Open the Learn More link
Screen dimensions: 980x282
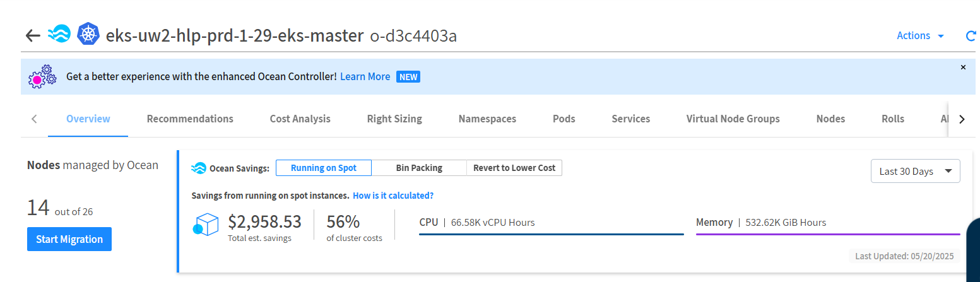(x=365, y=76)
